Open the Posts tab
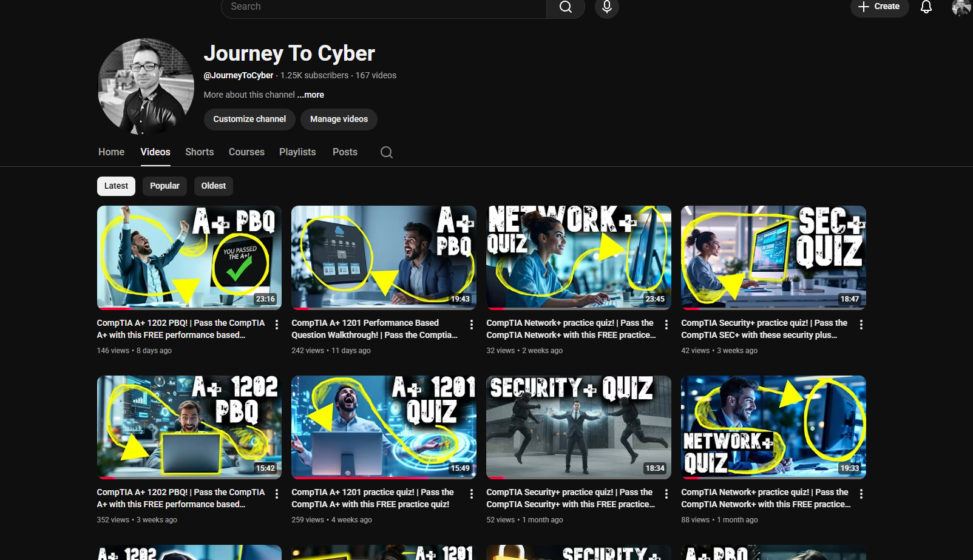Image resolution: width=973 pixels, height=560 pixels. tap(345, 152)
